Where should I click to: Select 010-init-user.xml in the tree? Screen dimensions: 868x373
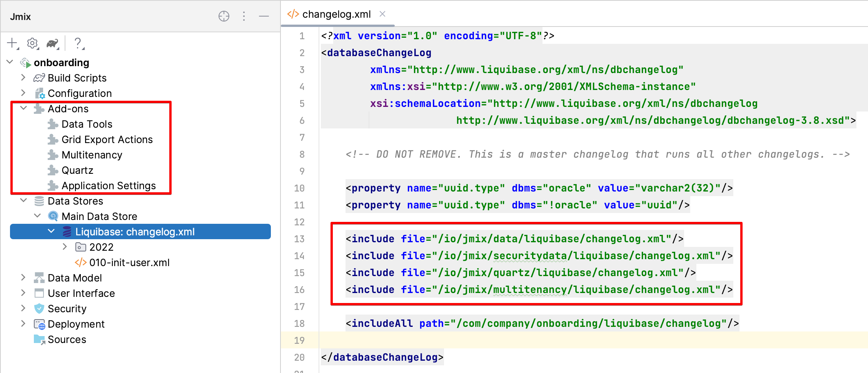[x=129, y=263]
